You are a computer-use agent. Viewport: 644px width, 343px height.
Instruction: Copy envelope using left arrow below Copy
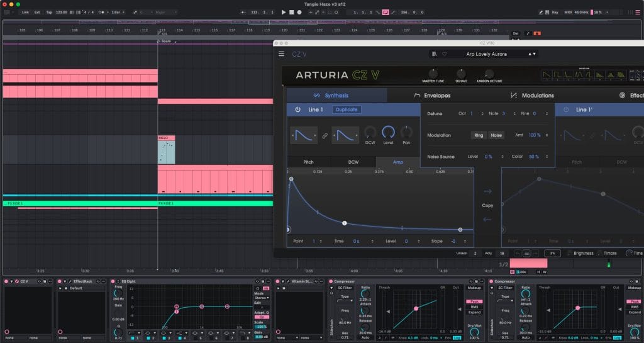click(487, 220)
